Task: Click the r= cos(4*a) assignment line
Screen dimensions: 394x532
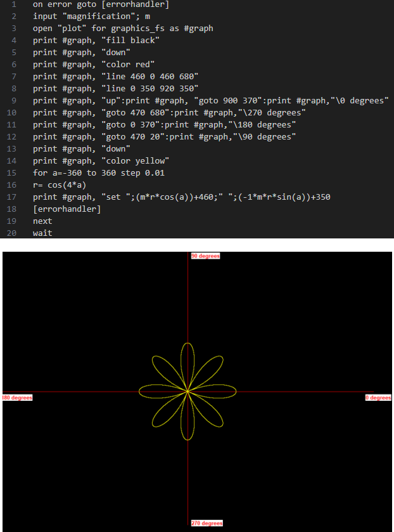Action: coord(59,185)
